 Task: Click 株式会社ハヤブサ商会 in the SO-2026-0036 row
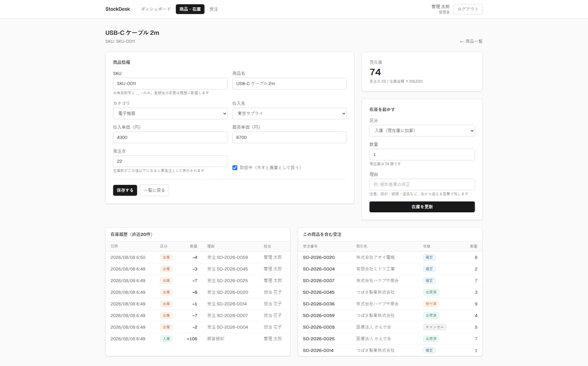(377, 304)
